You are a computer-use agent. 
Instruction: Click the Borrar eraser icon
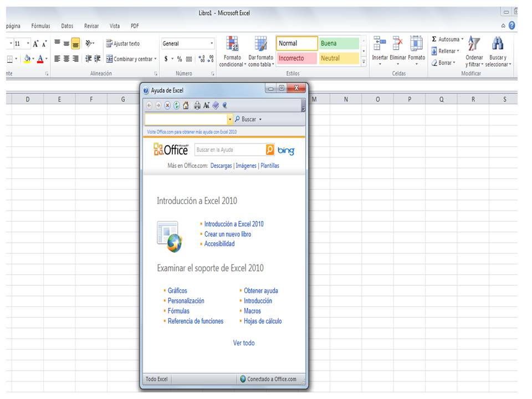coord(435,62)
